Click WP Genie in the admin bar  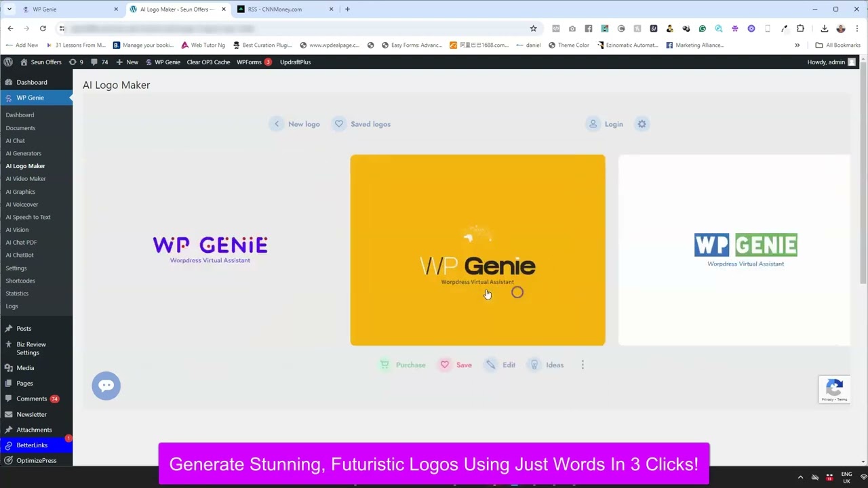[163, 62]
